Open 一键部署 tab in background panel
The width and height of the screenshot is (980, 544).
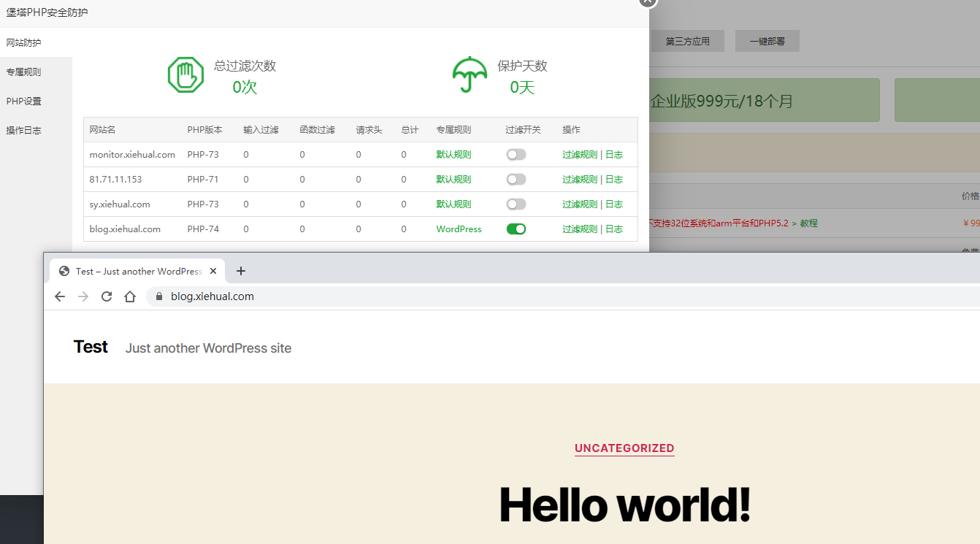(767, 42)
